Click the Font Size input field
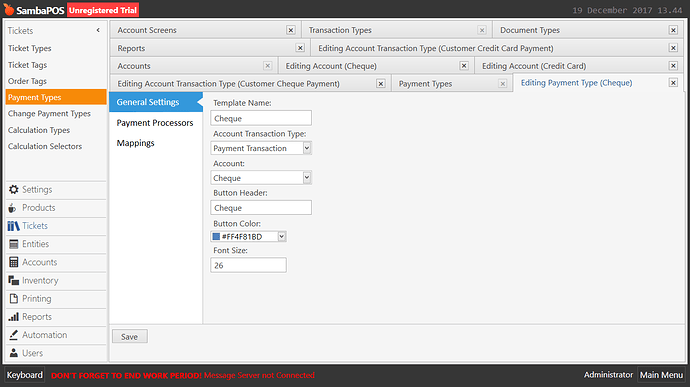 point(248,265)
